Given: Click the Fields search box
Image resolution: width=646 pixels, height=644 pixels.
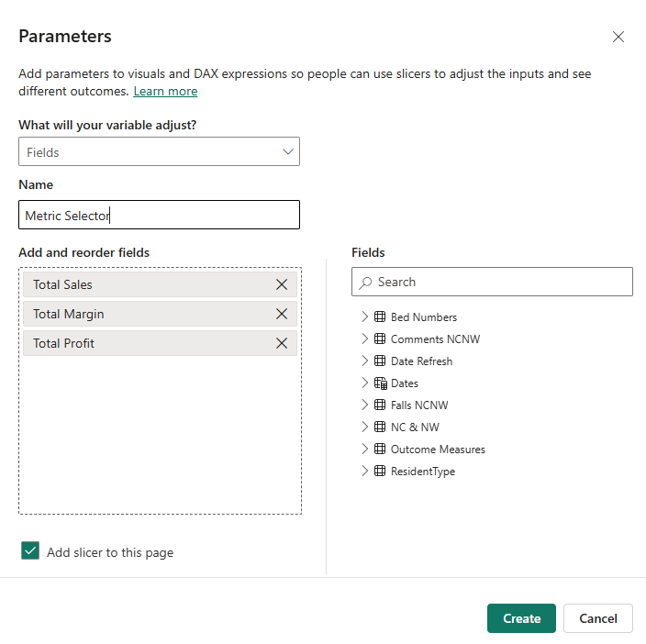Looking at the screenshot, I should point(492,282).
